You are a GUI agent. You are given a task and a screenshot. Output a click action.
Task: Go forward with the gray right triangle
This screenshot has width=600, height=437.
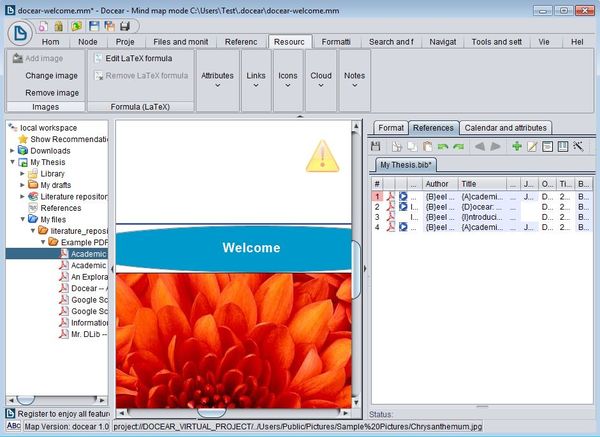tap(496, 146)
